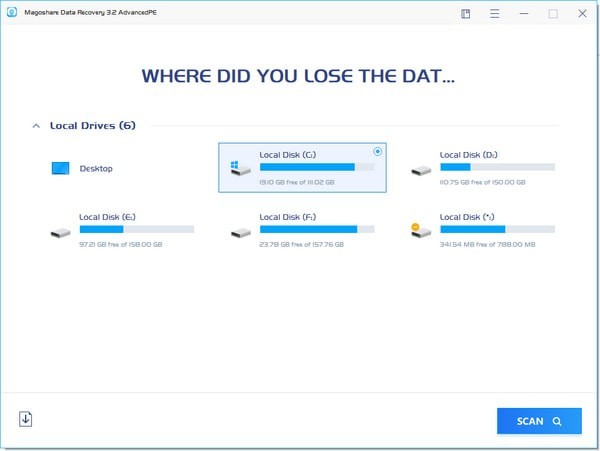Viewport: 600px width, 451px height.
Task: Click the panel layout icon in title bar
Action: coord(466,14)
